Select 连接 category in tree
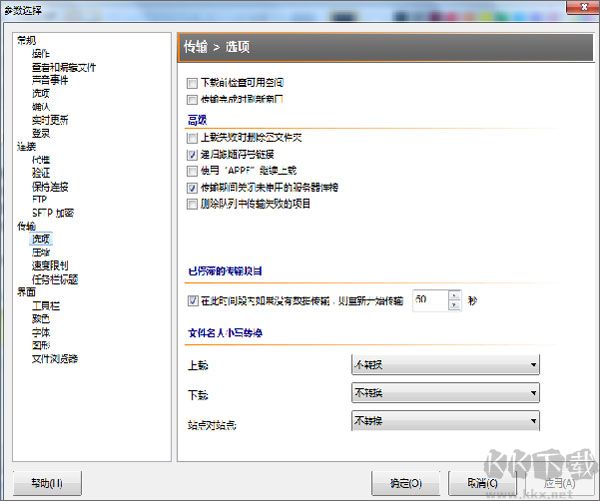This screenshot has height=501, width=600. pyautogui.click(x=26, y=147)
